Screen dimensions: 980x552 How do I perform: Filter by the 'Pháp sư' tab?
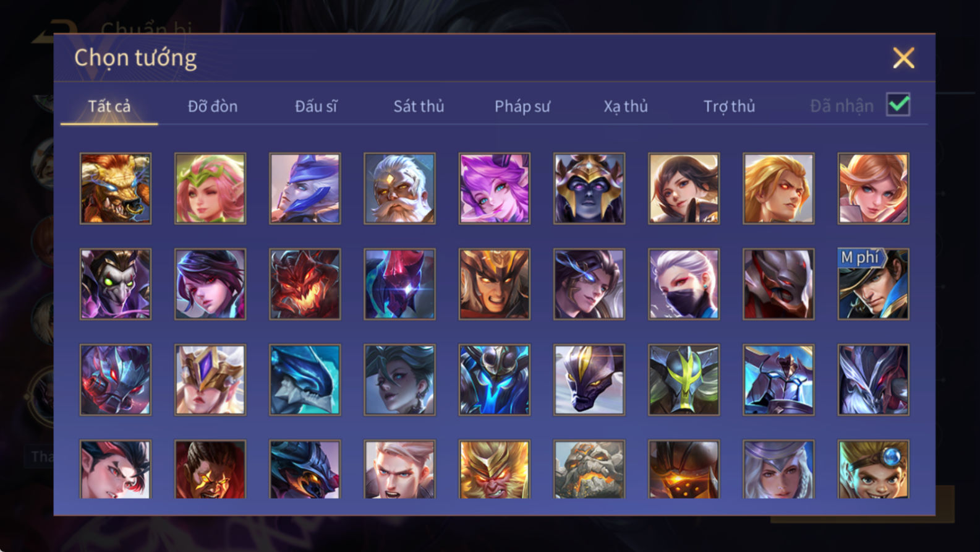[522, 106]
